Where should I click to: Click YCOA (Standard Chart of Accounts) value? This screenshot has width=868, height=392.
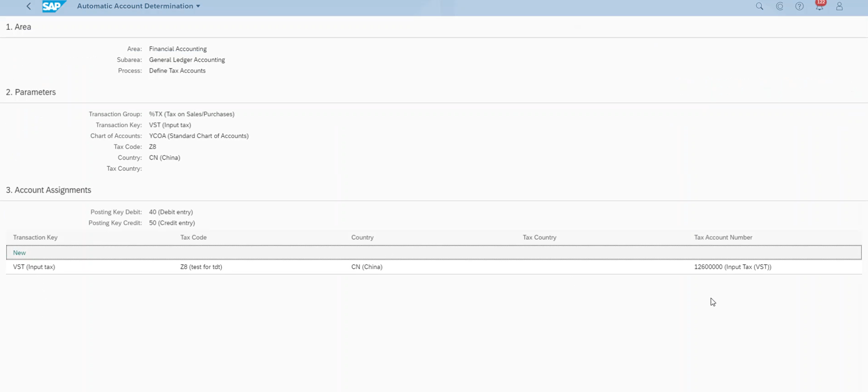coord(199,136)
